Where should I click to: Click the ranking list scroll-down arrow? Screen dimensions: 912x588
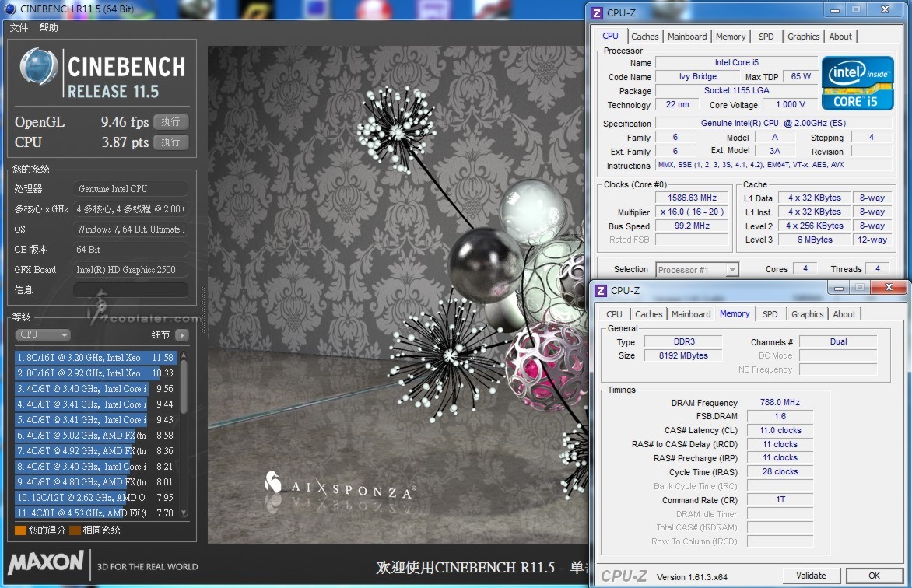pyautogui.click(x=184, y=513)
